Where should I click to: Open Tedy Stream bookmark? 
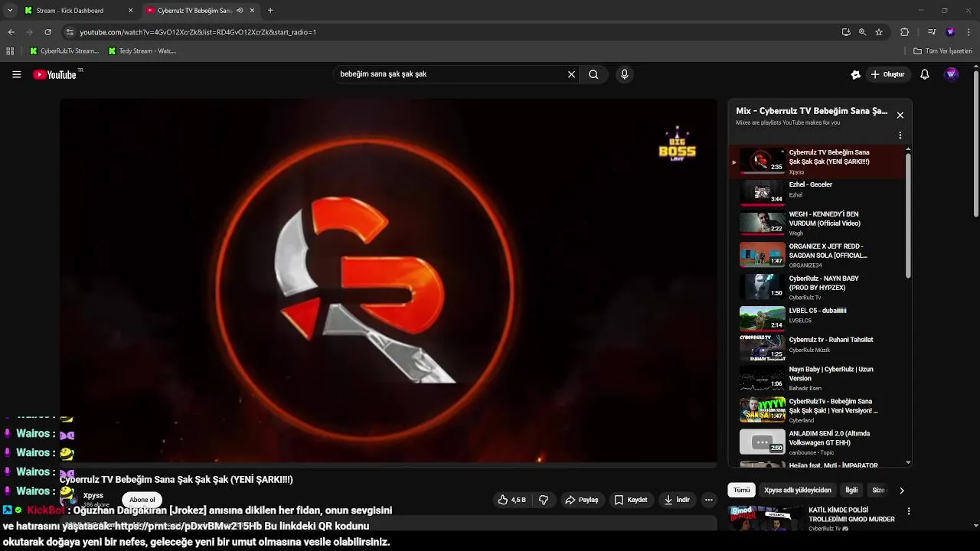[x=142, y=51]
